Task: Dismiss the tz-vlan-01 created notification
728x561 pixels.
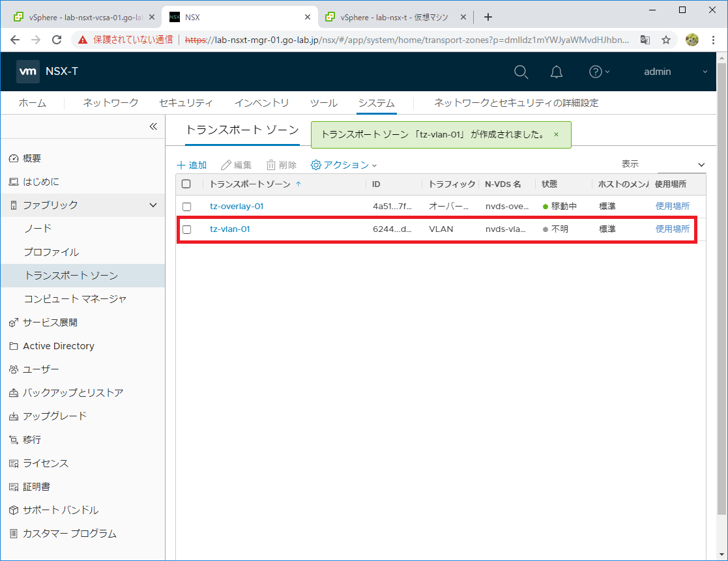Action: coord(556,135)
